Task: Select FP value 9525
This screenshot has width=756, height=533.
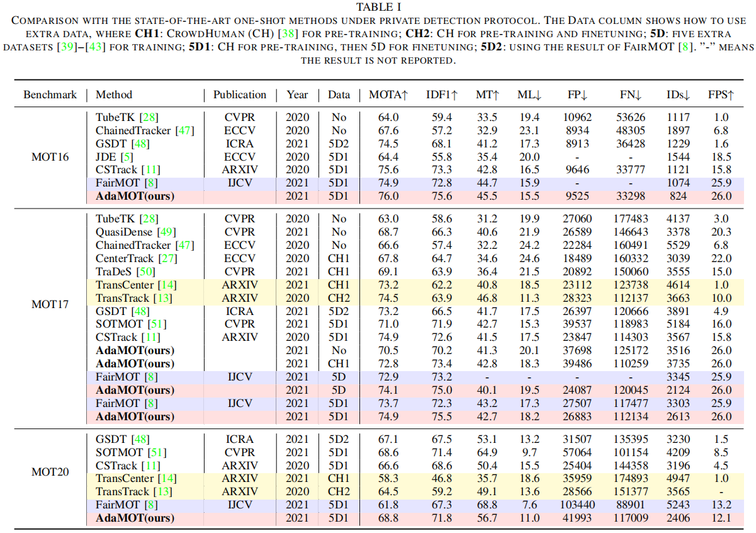Action: pyautogui.click(x=577, y=196)
